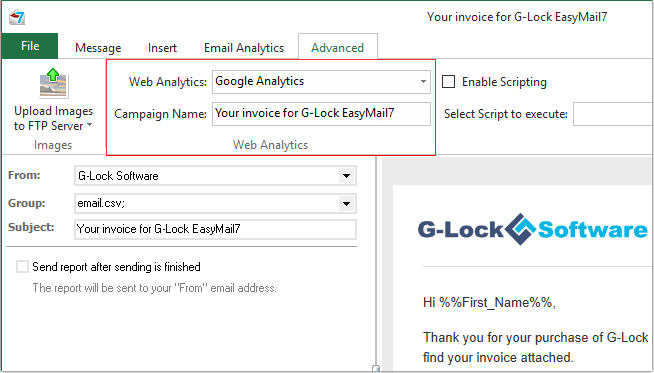Click the Images group label

pos(53,145)
